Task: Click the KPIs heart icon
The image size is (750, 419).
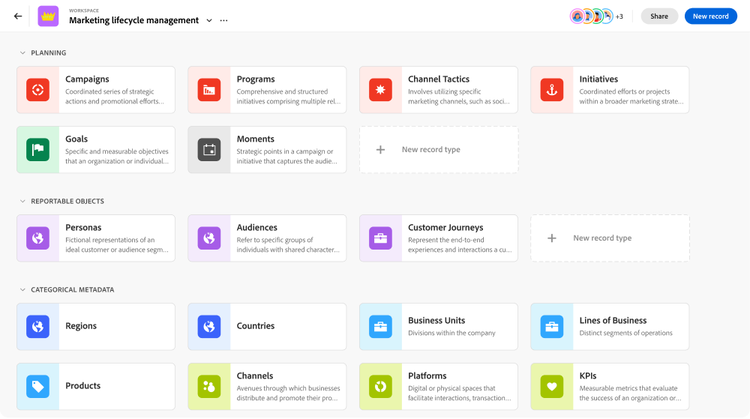Action: tap(551, 386)
